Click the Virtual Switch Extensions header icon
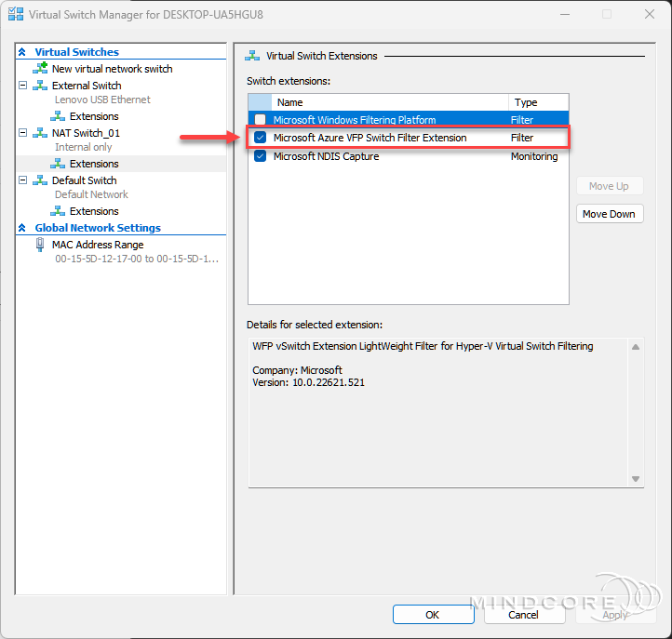 click(252, 56)
